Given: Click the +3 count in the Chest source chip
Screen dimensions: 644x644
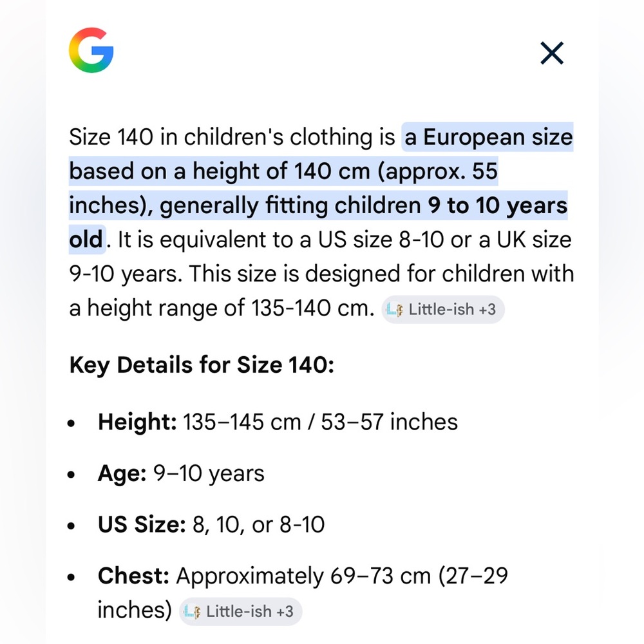Looking at the screenshot, I should [285, 611].
